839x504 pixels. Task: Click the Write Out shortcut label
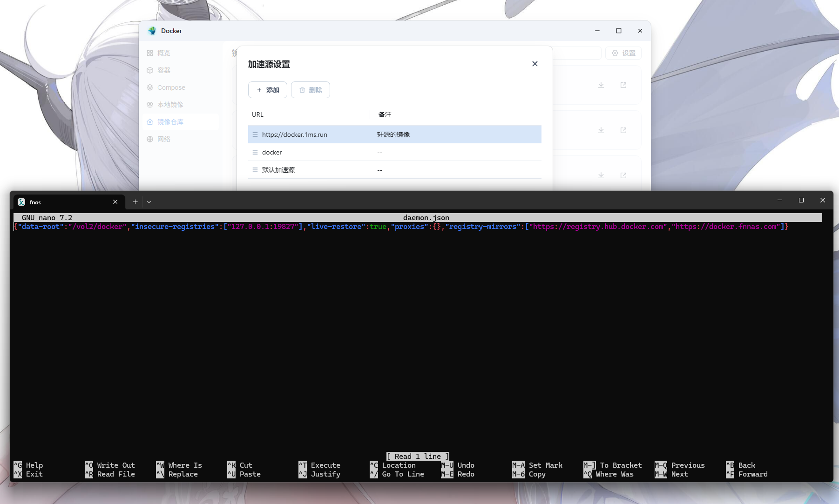116,465
